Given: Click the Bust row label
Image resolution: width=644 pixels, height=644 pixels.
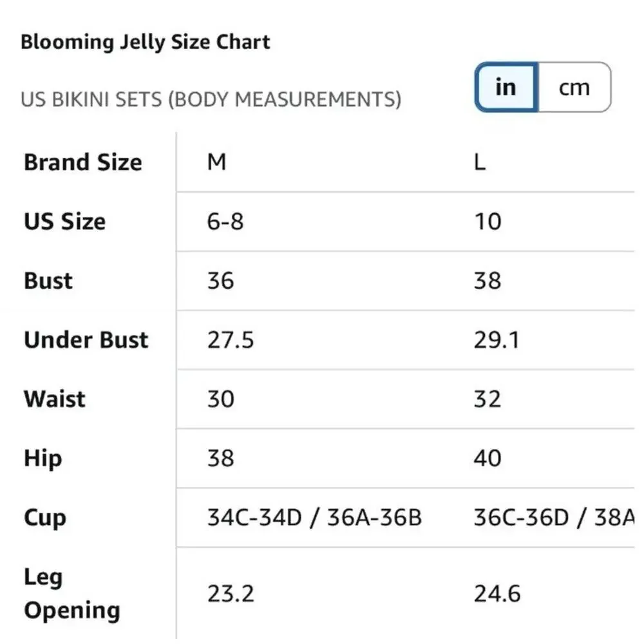Looking at the screenshot, I should [x=48, y=281].
